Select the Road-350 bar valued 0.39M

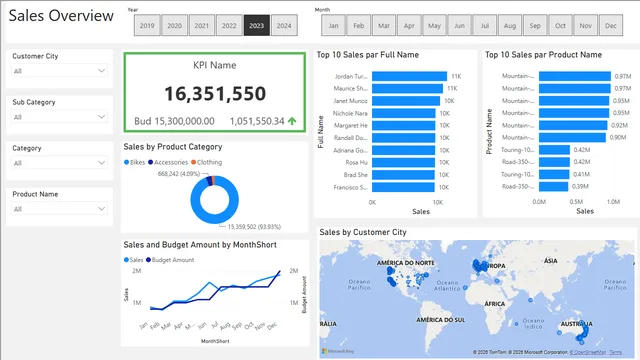(x=553, y=187)
